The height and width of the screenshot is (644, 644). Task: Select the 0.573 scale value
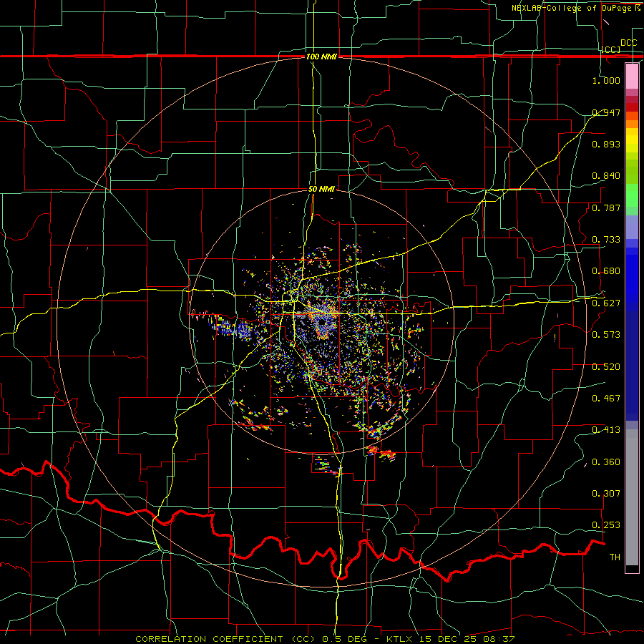point(606,334)
